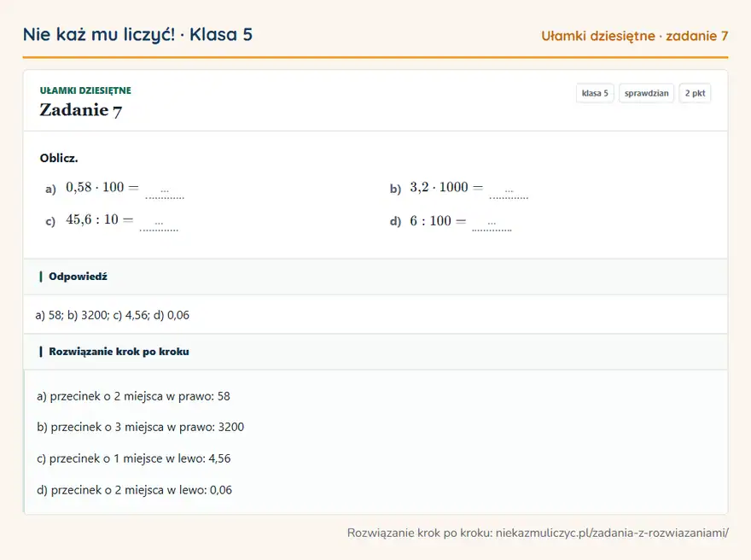Click the 'Ułamki dziesiętne · zadanie 7' header label

(x=635, y=36)
